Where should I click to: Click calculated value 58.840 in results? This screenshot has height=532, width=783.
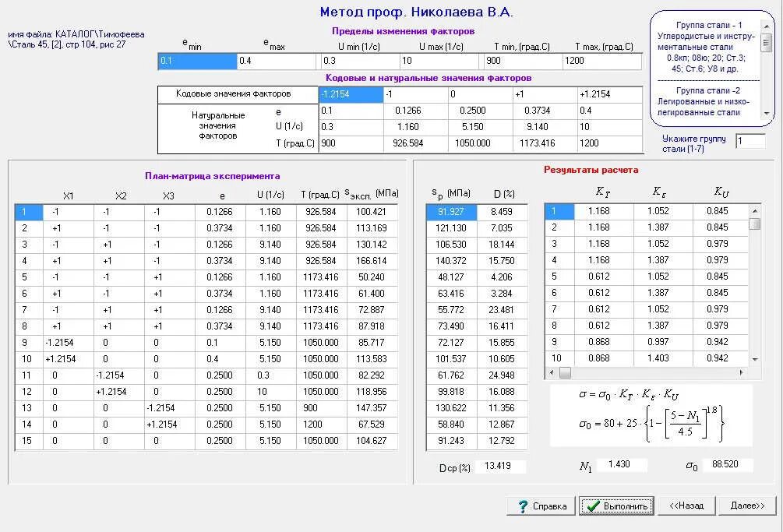451,425
